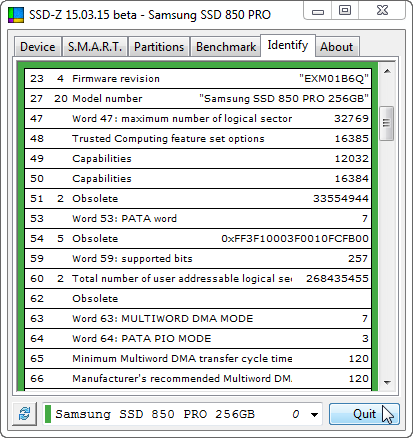This screenshot has height=438, width=413.
Task: Click the Obsolete row numbered 62
Action: tap(198, 299)
